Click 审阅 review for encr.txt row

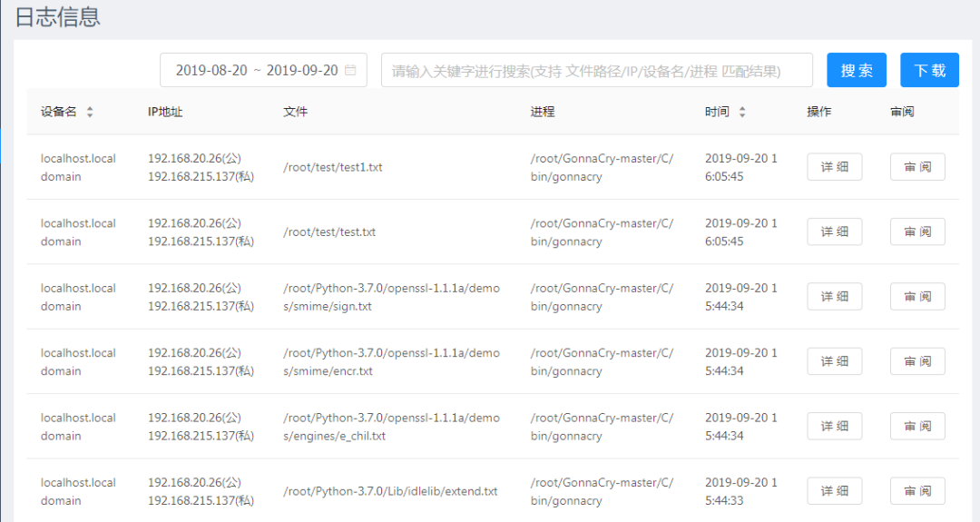coord(917,361)
